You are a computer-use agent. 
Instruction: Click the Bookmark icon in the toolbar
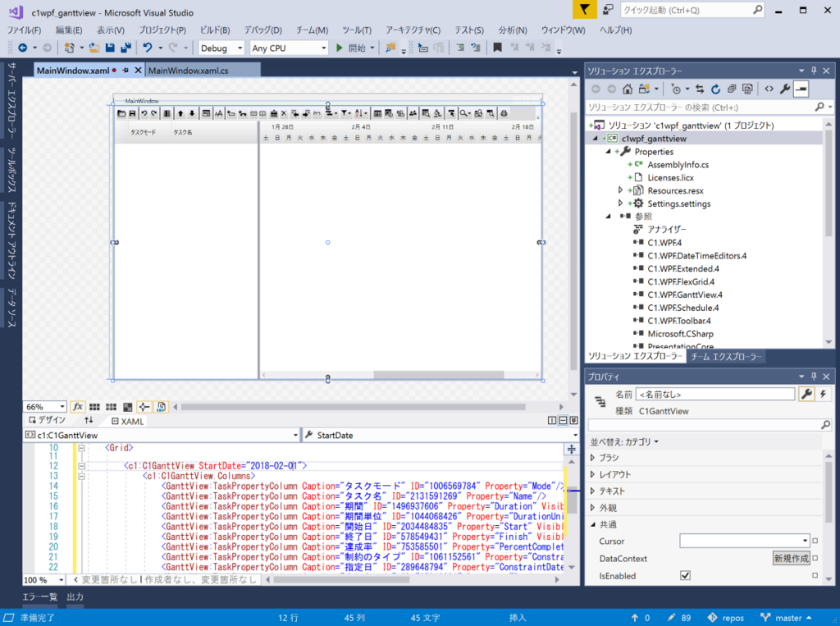click(x=497, y=48)
